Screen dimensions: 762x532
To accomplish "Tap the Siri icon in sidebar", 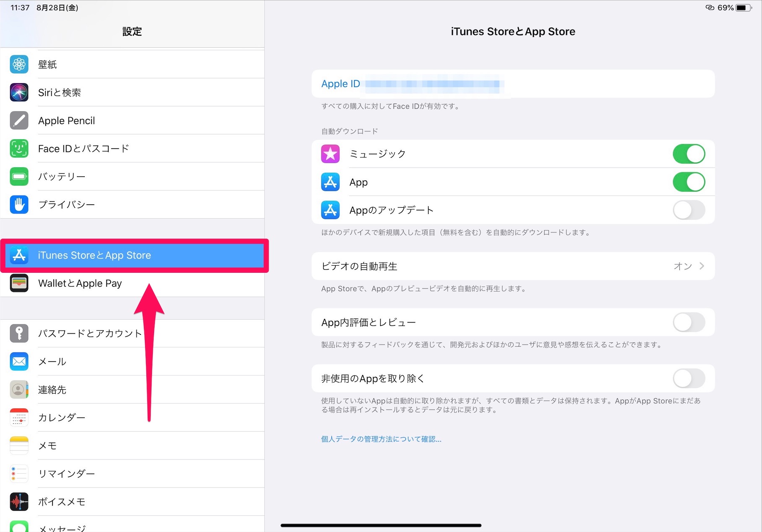I will [x=19, y=92].
